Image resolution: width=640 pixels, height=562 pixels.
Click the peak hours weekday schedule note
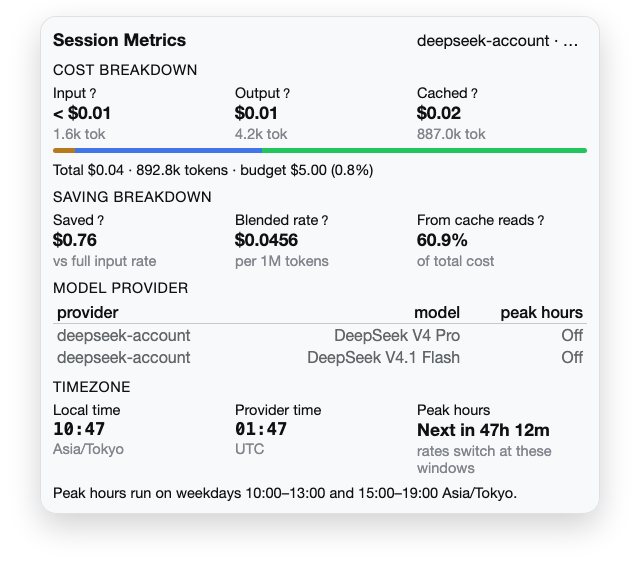click(285, 493)
